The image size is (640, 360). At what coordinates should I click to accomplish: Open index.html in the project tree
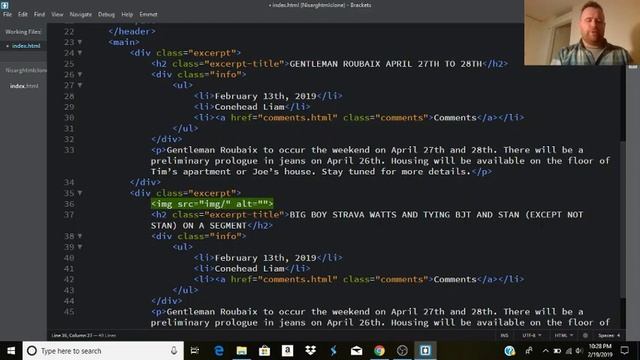24,86
